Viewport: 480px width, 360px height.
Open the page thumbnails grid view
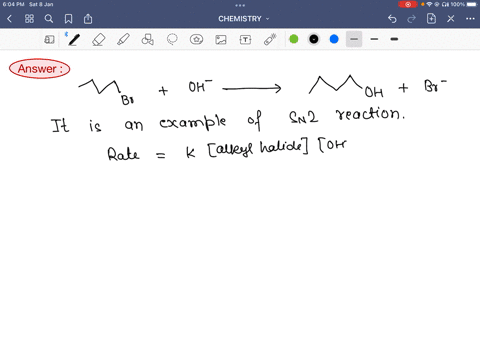point(29,19)
